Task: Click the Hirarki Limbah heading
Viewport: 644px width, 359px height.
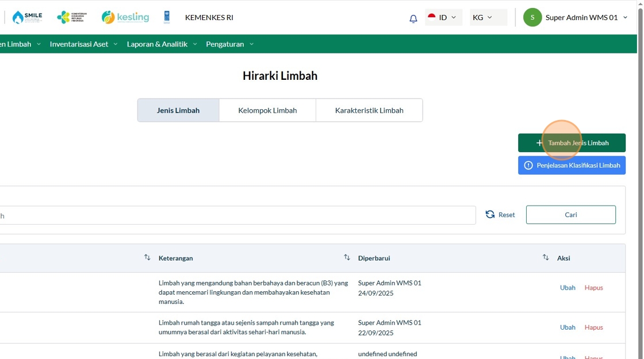Action: (280, 76)
